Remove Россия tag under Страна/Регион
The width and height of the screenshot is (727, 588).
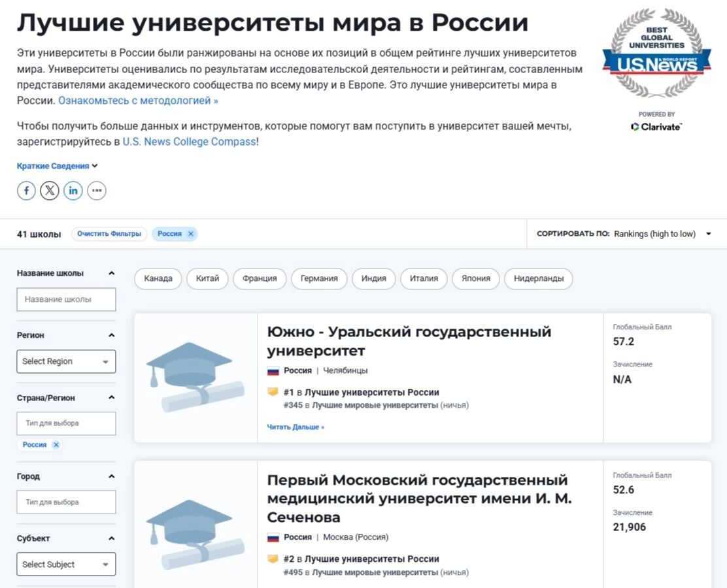click(x=56, y=444)
